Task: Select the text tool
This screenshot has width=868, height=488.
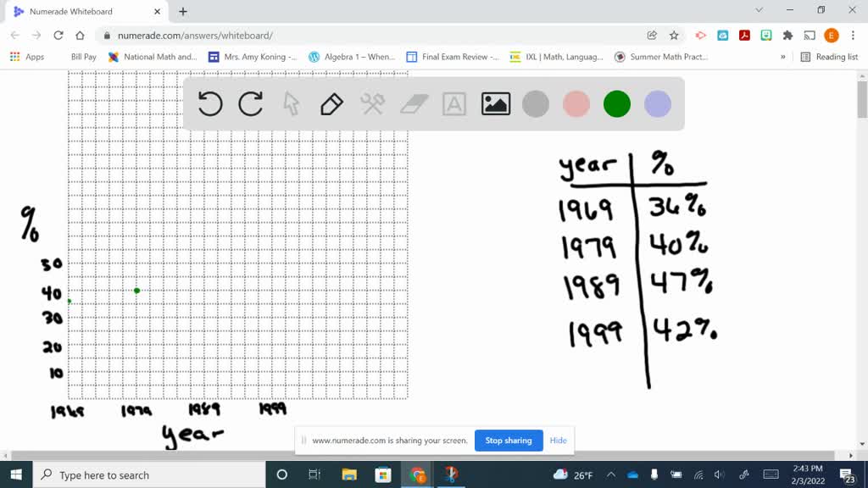Action: (x=454, y=103)
